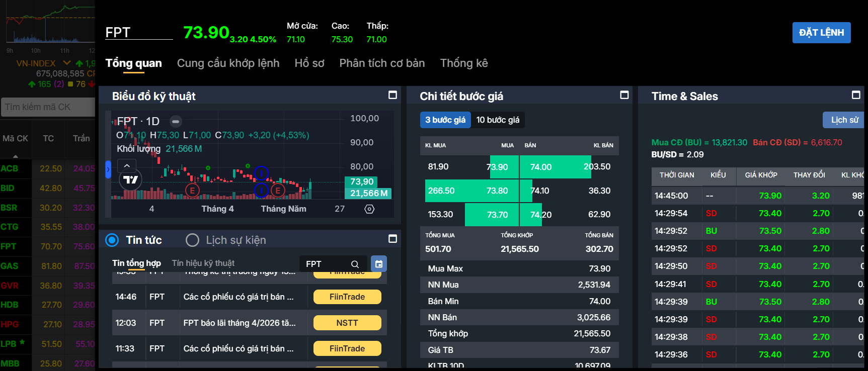
Task: Click the 74.00 best ask price
Action: (x=541, y=167)
